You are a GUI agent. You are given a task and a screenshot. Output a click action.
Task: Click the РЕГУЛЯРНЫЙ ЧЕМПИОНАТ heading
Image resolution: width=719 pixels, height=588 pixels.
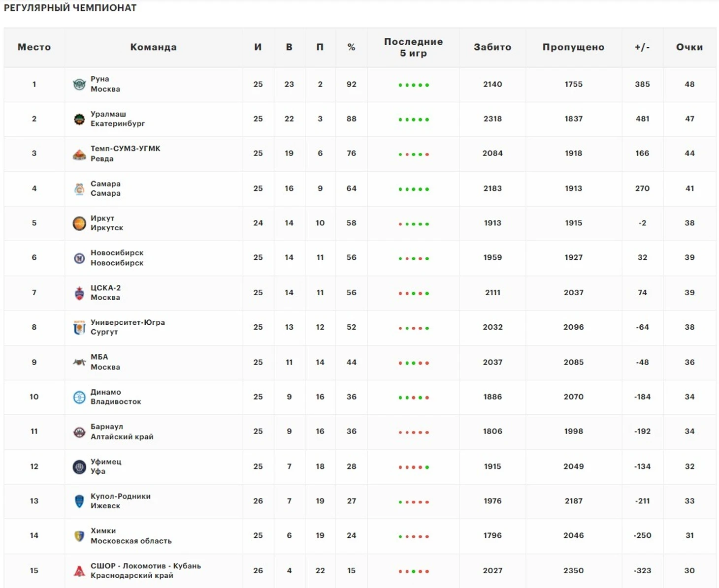coord(70,8)
